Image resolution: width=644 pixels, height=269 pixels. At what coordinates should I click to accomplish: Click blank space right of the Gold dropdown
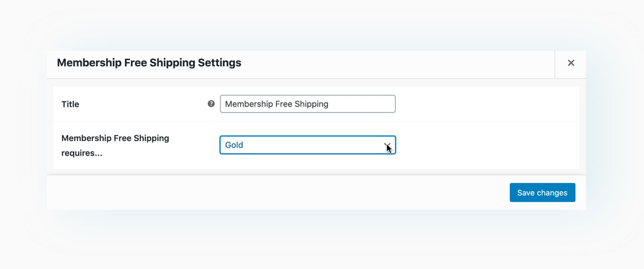point(486,145)
